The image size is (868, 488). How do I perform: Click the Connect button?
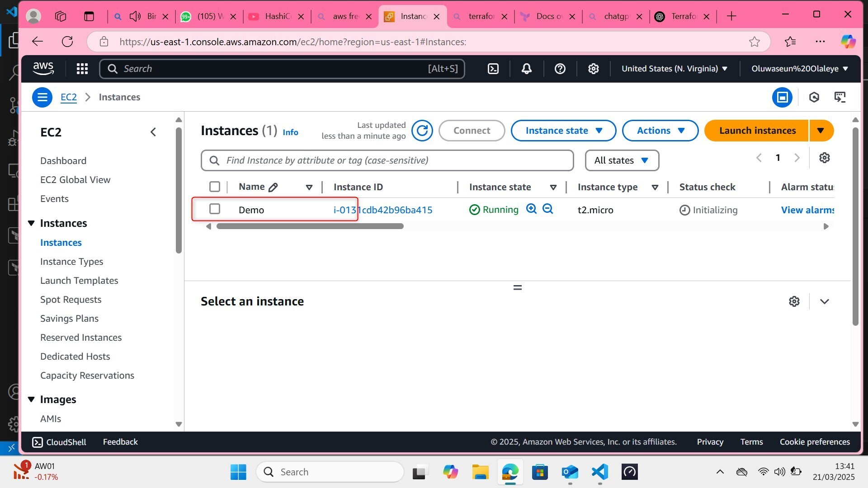tap(472, 131)
